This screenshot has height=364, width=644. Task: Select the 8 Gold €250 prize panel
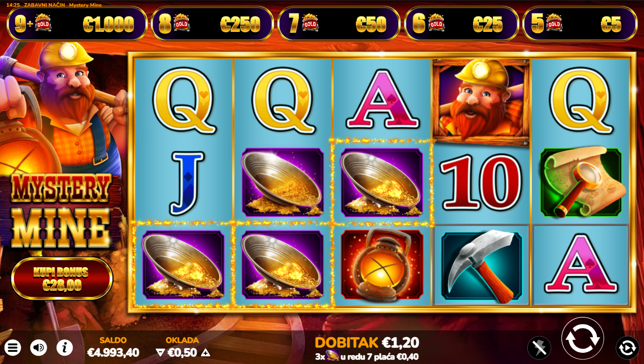click(212, 24)
